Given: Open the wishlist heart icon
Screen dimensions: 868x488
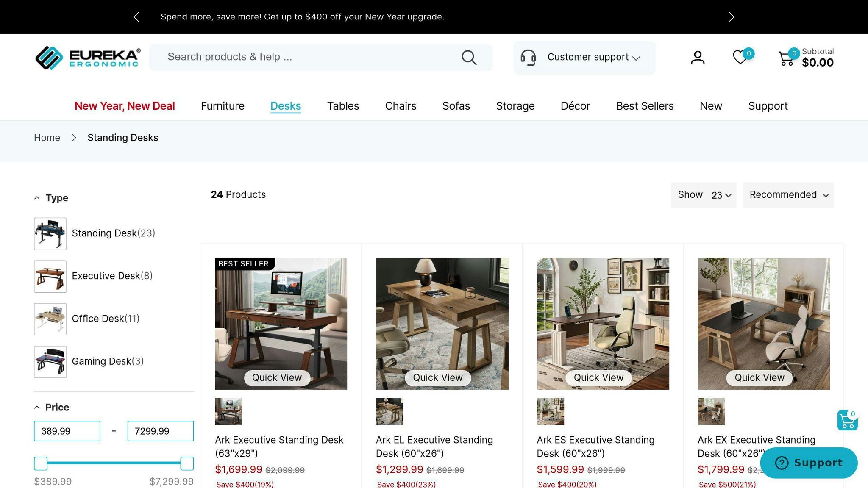Looking at the screenshot, I should pos(740,57).
